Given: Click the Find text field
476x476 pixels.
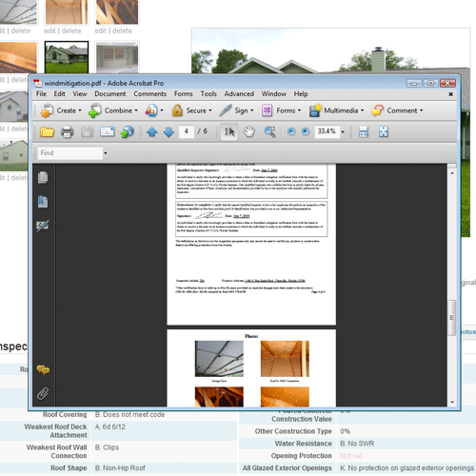Looking at the screenshot, I should (70, 153).
